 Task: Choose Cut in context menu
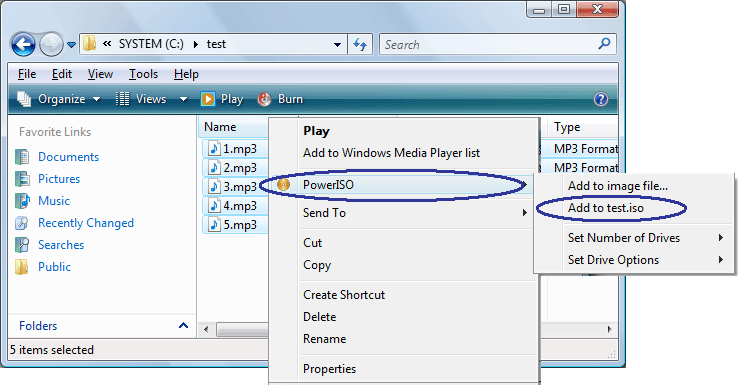point(312,243)
